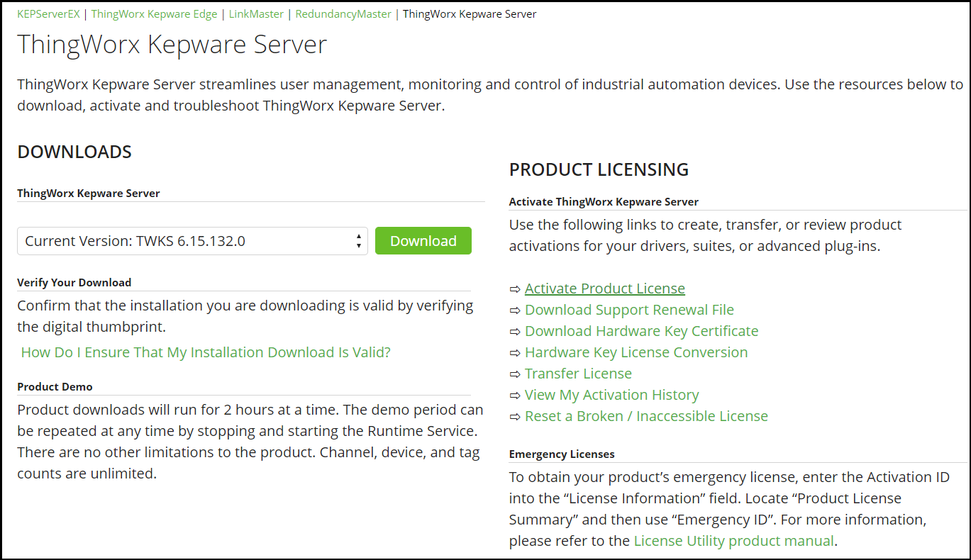Image resolution: width=971 pixels, height=560 pixels.
Task: Switch to ThingWorx Kepware Edge page
Action: pyautogui.click(x=154, y=14)
